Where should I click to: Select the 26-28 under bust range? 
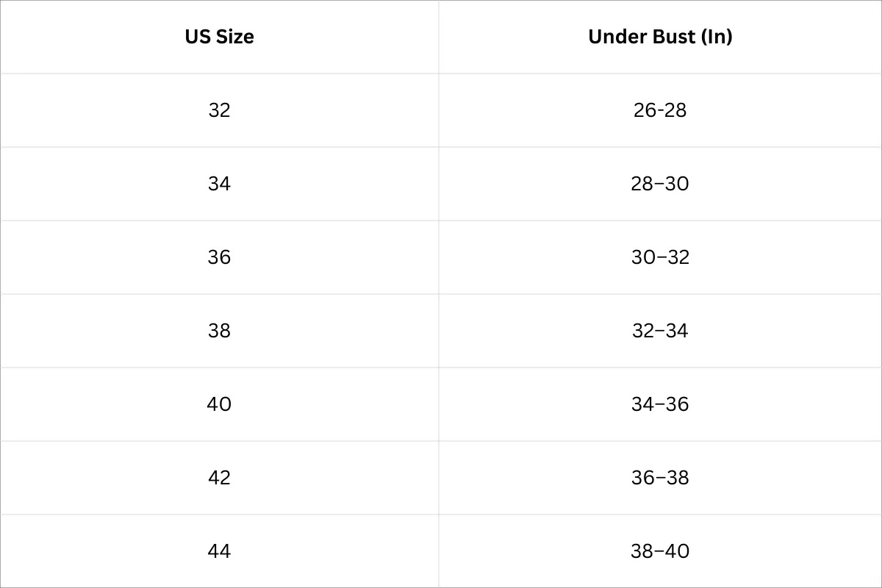[660, 110]
